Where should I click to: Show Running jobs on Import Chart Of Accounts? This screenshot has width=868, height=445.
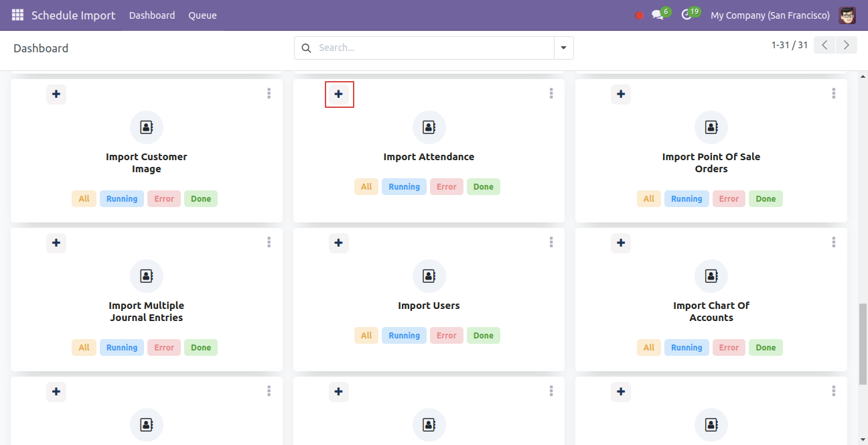686,348
